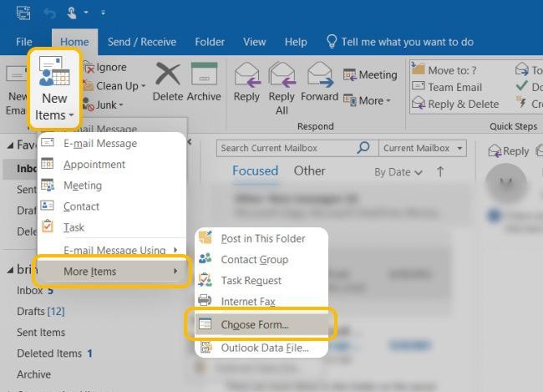Open the More Items submenu
The width and height of the screenshot is (543, 392).
[114, 271]
